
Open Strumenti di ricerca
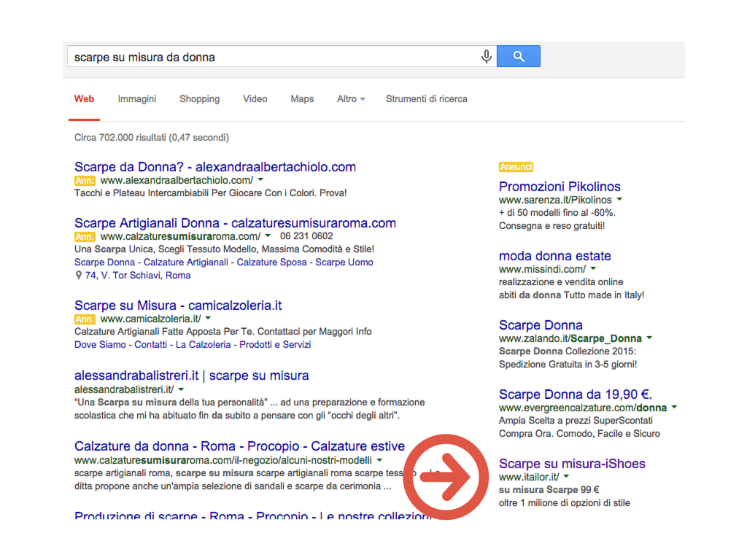[x=426, y=99]
